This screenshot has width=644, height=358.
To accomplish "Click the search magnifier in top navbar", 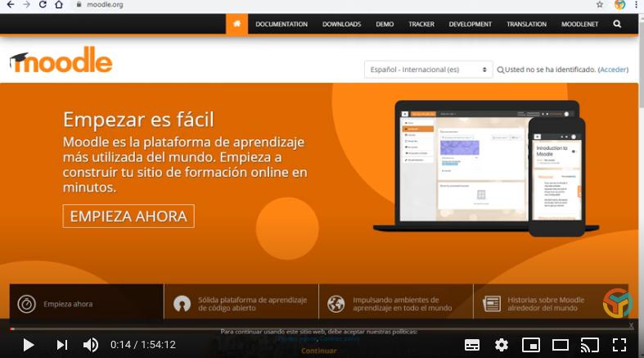I will [617, 24].
